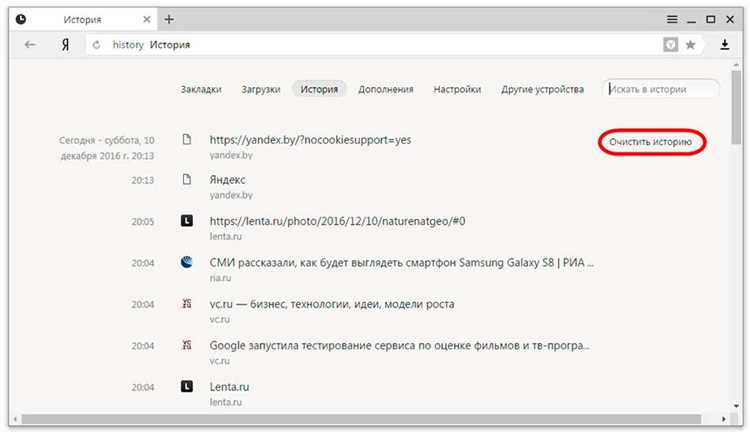The width and height of the screenshot is (750, 432).
Task: Open the Настройки tab
Action: [x=457, y=89]
